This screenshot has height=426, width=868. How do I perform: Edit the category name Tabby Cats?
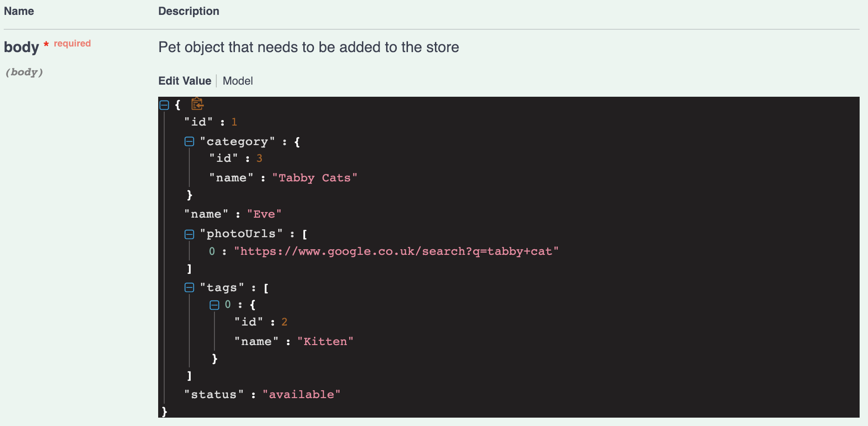point(315,178)
